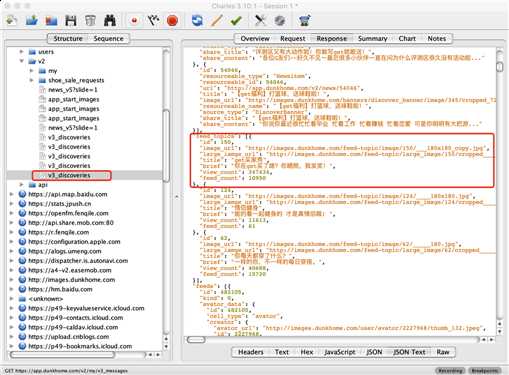509x375 pixels.
Task: Edit the request using the pencil icon
Action: pyautogui.click(x=217, y=21)
